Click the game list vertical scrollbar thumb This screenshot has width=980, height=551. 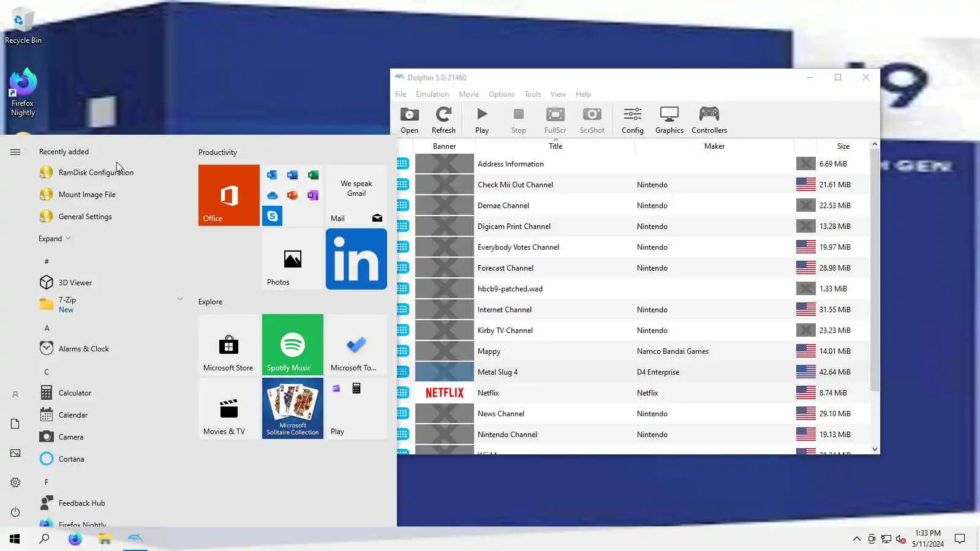coord(875,269)
